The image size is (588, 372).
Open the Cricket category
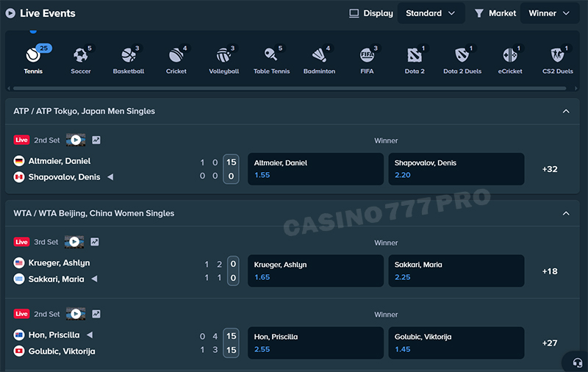[x=176, y=56]
